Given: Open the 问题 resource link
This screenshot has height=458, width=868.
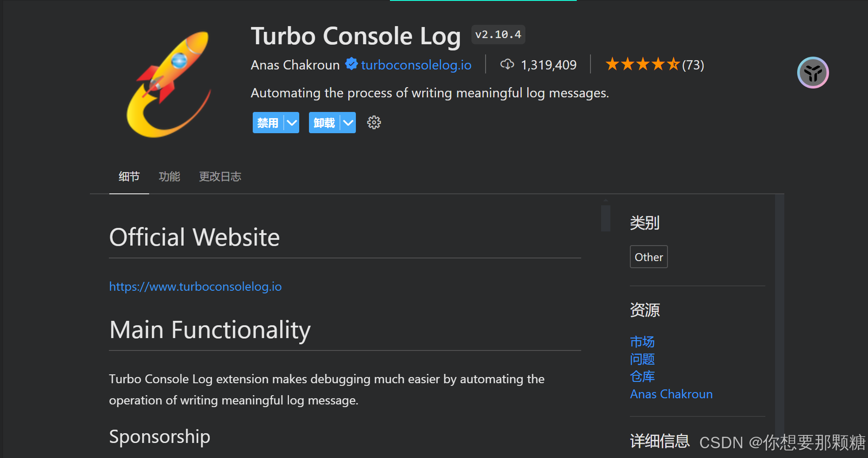Looking at the screenshot, I should (x=642, y=359).
